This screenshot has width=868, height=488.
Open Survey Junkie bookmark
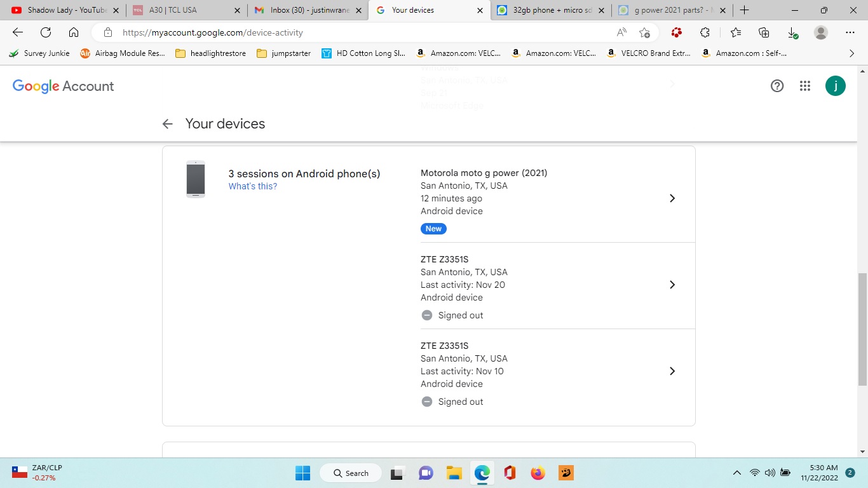39,53
